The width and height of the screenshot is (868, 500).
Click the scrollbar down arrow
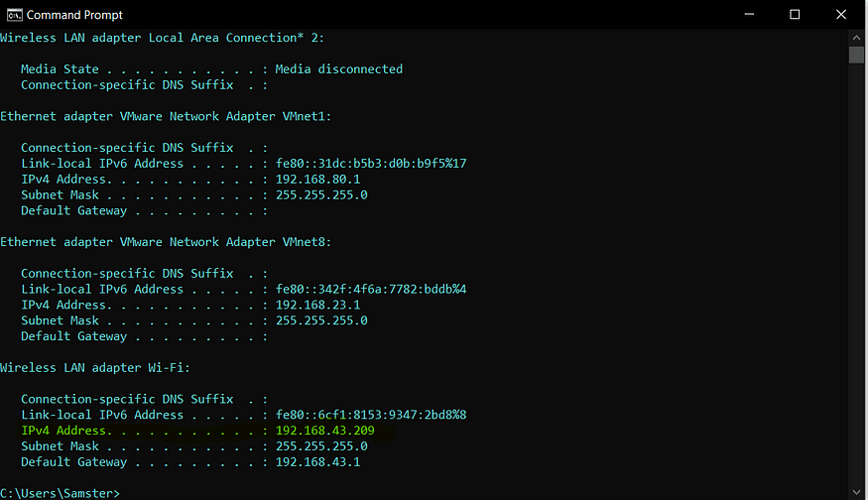[x=856, y=492]
